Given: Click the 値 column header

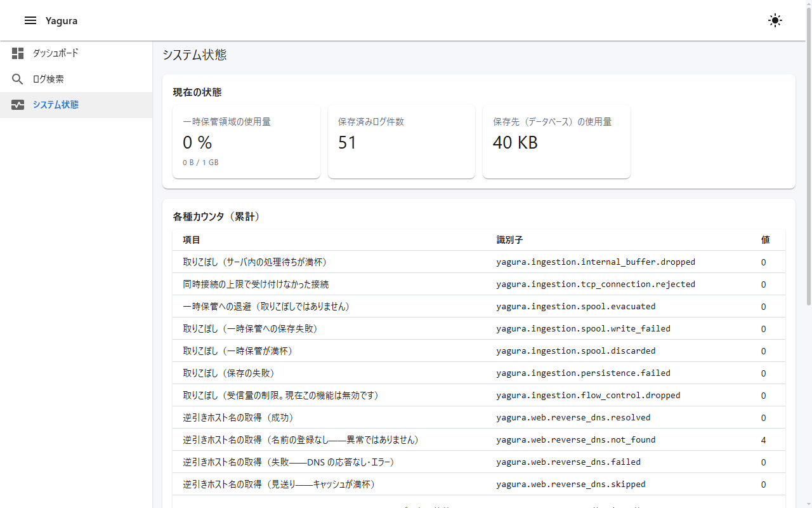Looking at the screenshot, I should click(x=766, y=240).
